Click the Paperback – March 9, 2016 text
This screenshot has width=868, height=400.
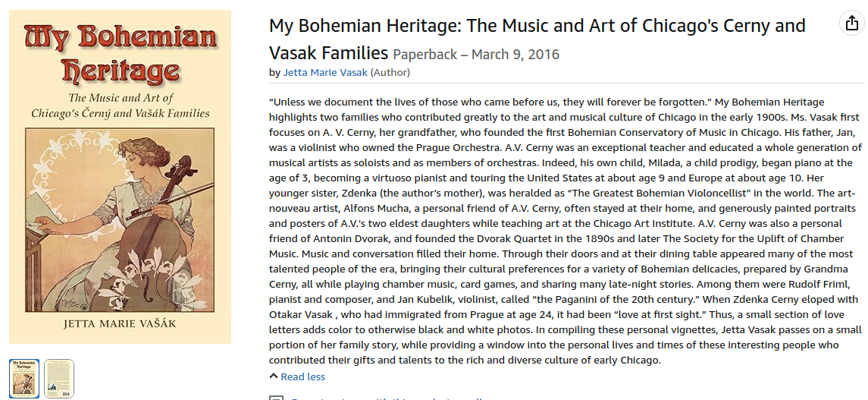(476, 55)
